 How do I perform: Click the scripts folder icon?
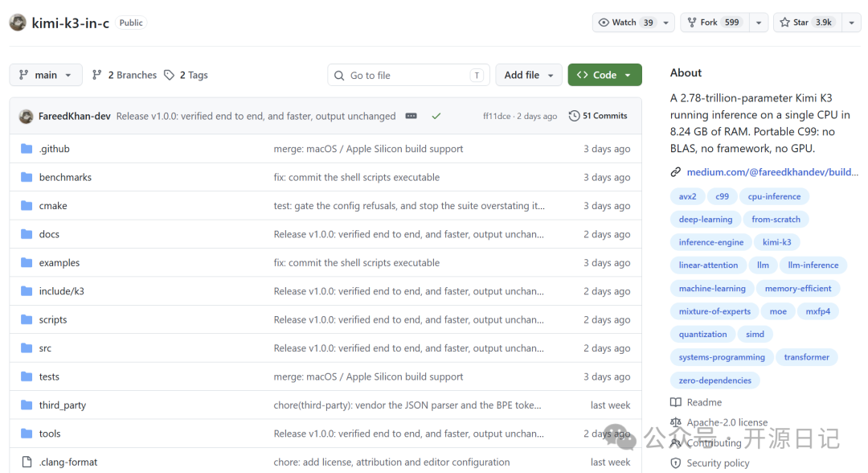[x=27, y=319]
